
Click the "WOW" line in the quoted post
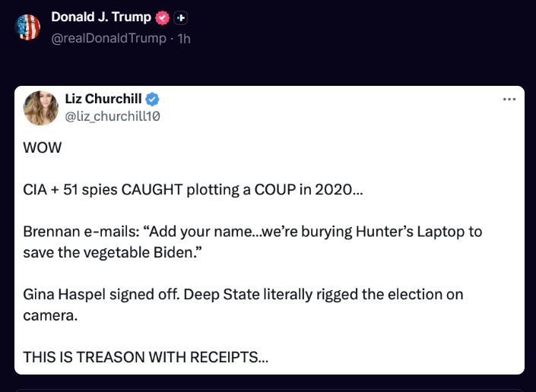pyautogui.click(x=41, y=147)
